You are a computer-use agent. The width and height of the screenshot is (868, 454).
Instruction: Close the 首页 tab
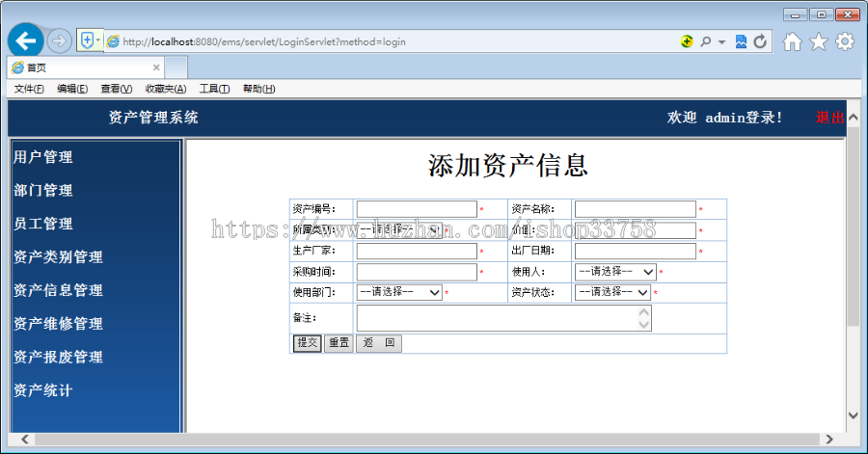point(156,67)
